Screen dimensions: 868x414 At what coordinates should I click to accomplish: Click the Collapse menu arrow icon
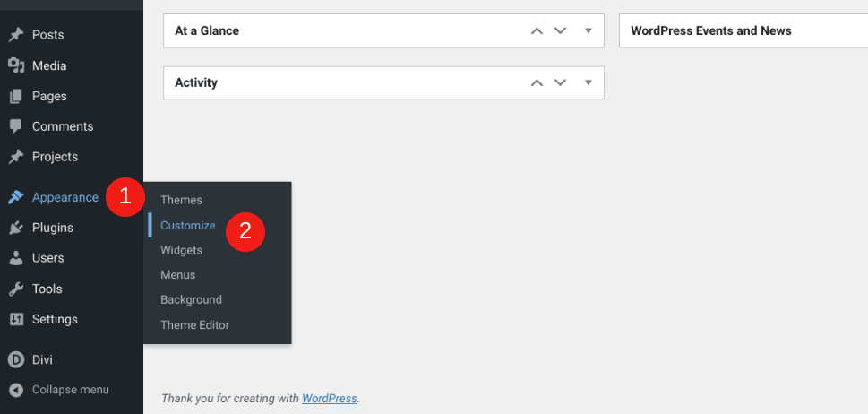[16, 390]
